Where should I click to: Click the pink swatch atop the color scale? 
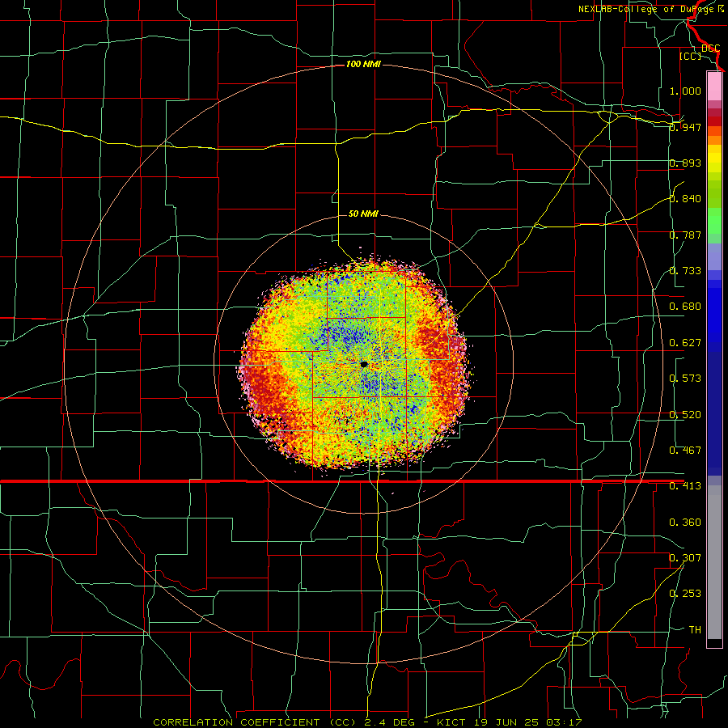point(714,87)
